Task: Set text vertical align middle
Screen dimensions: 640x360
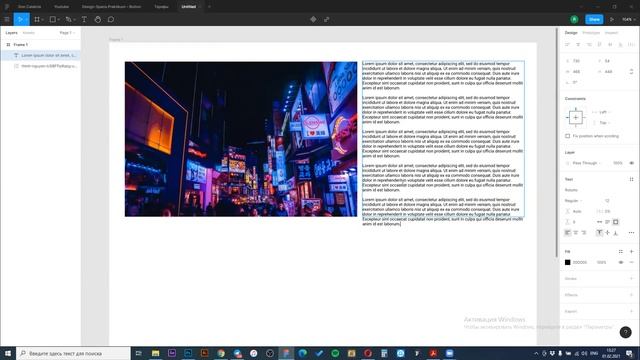Action: coord(607,233)
